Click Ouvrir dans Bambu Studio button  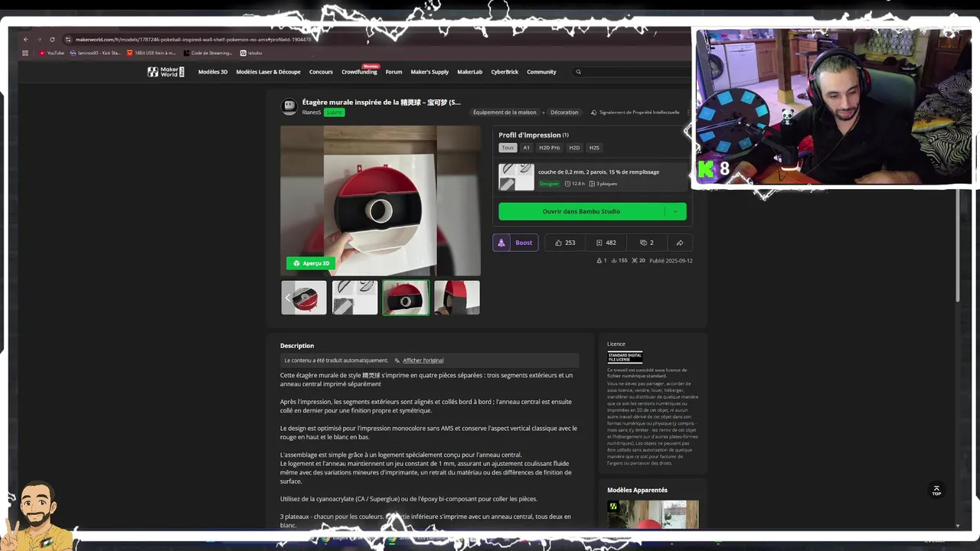(x=581, y=211)
